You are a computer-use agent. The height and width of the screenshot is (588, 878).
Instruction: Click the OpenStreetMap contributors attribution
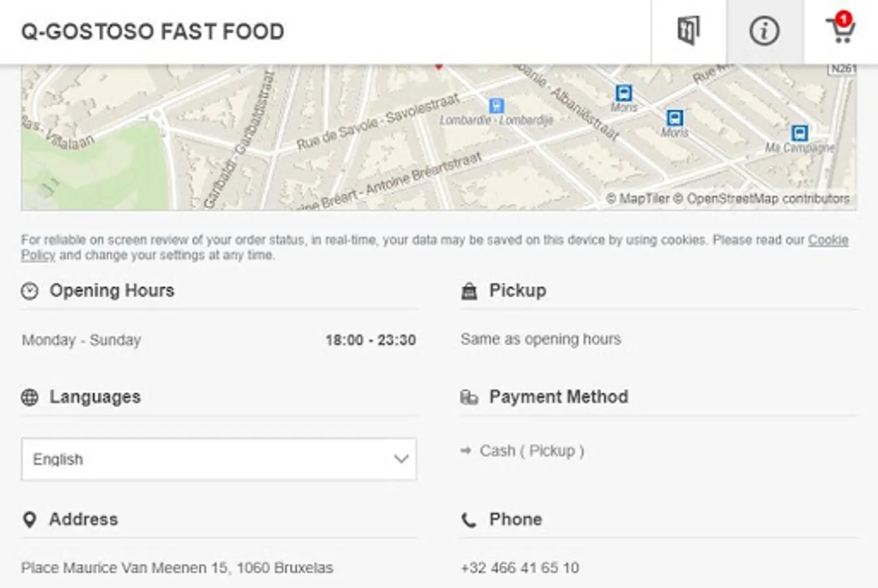click(x=768, y=199)
